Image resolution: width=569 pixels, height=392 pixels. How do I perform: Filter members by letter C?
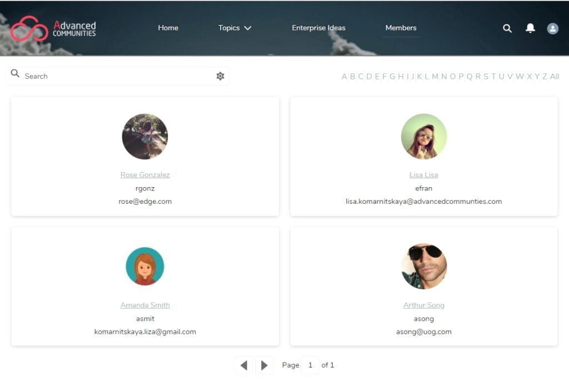tap(361, 77)
